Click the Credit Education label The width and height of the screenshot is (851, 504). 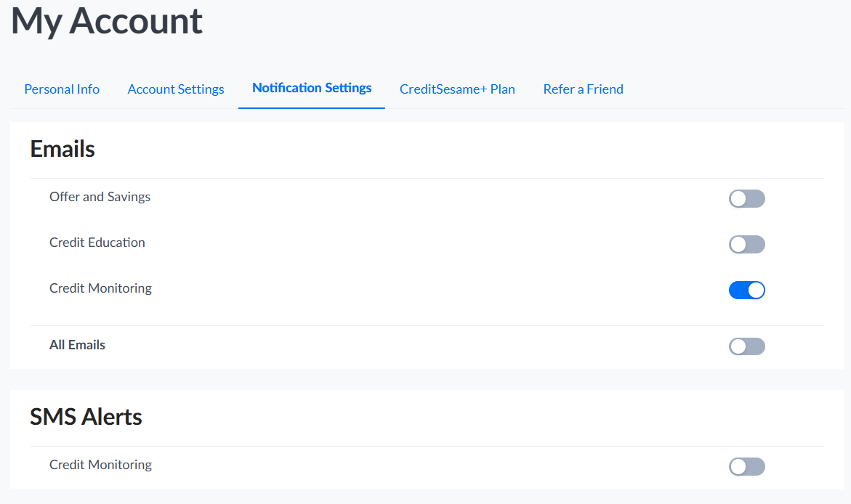97,243
